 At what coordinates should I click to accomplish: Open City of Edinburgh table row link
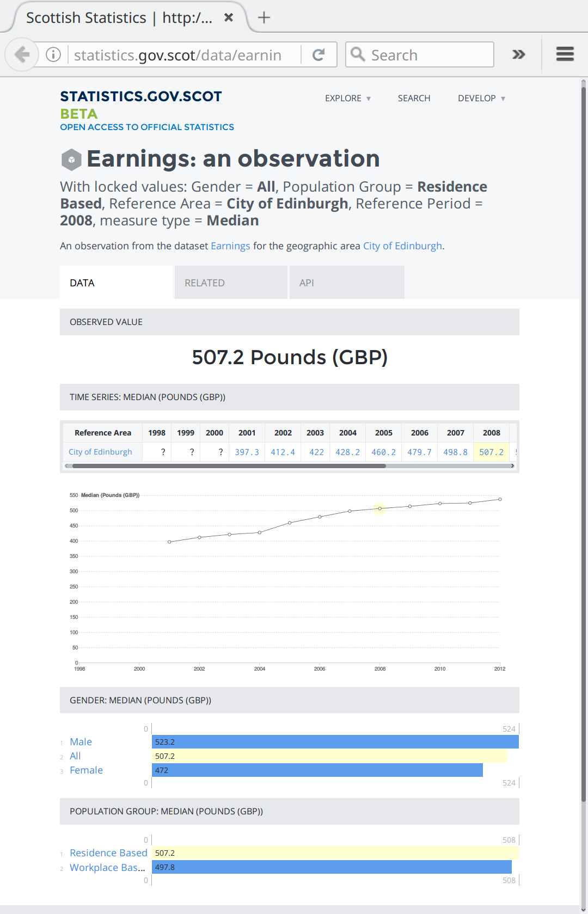(x=100, y=452)
